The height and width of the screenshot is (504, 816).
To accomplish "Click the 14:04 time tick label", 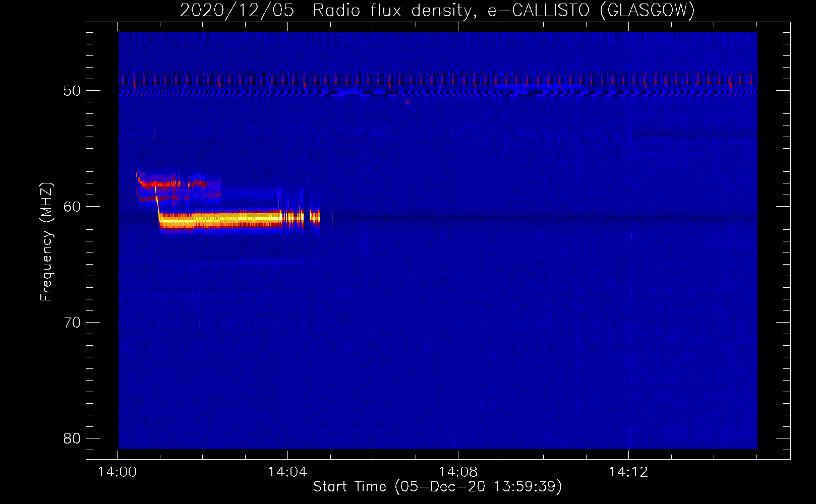I will 287,472.
